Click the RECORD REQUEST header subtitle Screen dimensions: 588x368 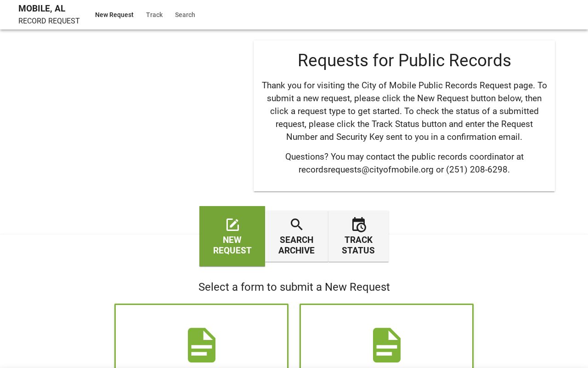[x=49, y=21]
